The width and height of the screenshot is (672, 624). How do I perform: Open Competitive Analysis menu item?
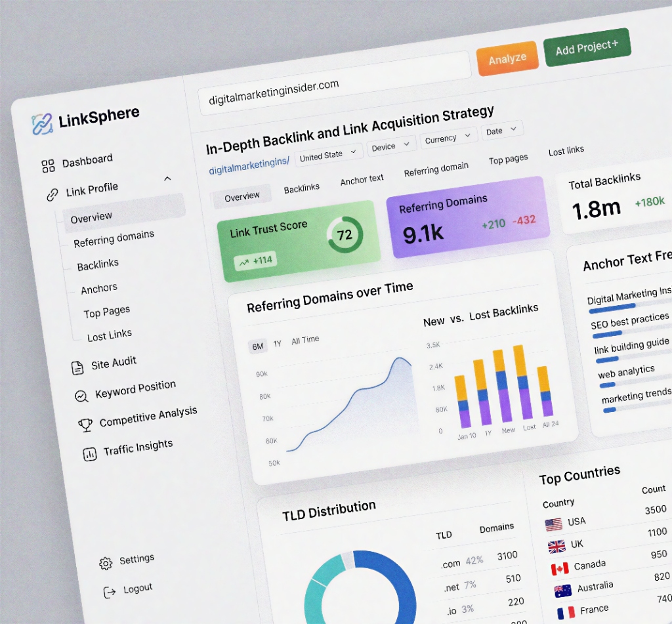(x=148, y=417)
